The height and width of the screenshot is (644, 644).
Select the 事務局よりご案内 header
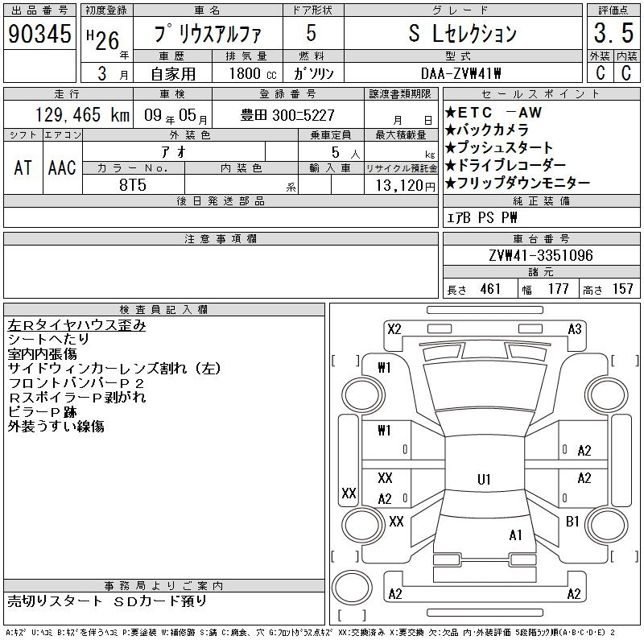164,586
